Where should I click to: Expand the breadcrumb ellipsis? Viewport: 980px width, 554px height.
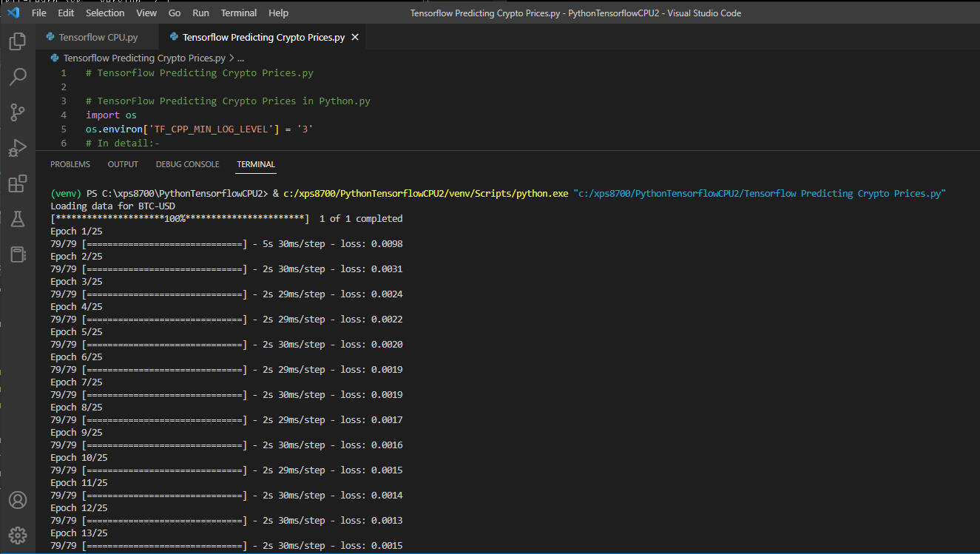240,58
